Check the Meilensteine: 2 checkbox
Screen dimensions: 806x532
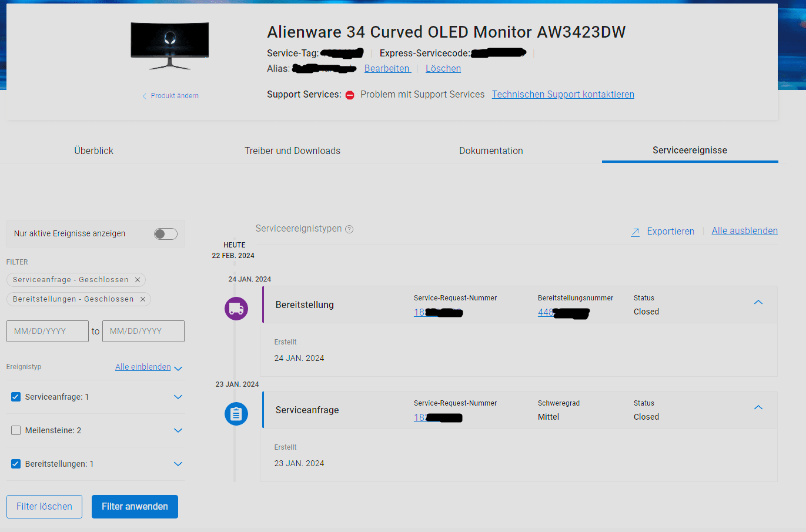click(16, 430)
